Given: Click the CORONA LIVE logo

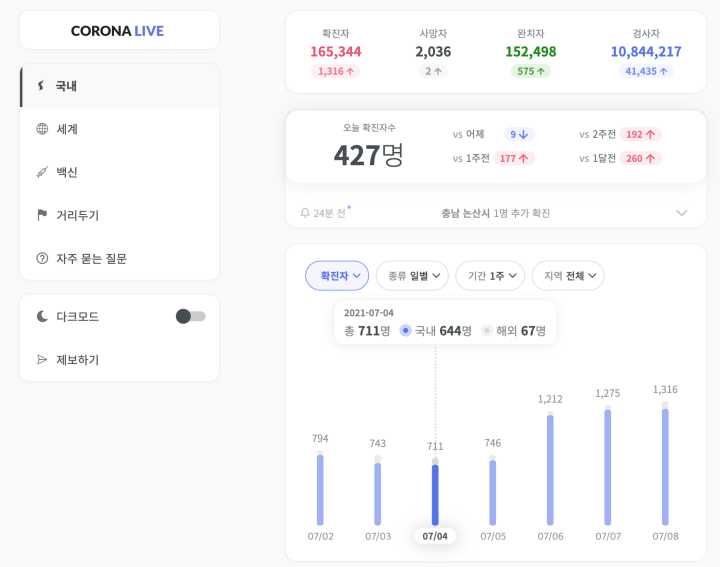Looking at the screenshot, I should [117, 31].
